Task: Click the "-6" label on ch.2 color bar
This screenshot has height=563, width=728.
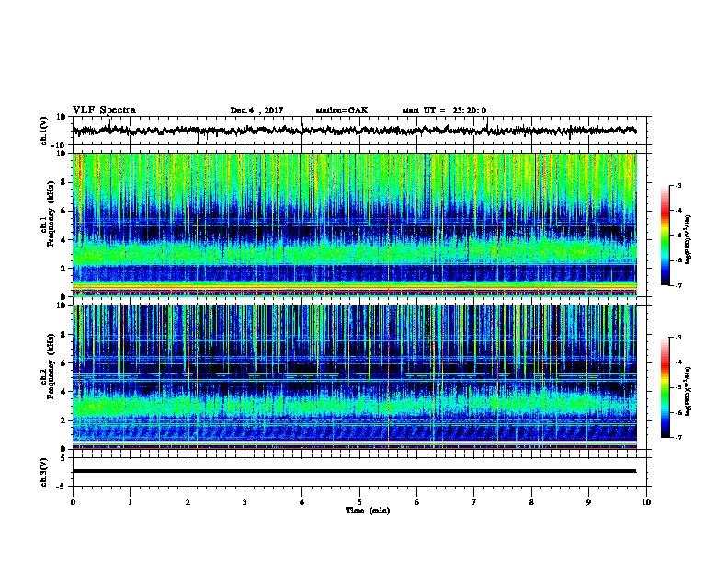Action: (677, 412)
